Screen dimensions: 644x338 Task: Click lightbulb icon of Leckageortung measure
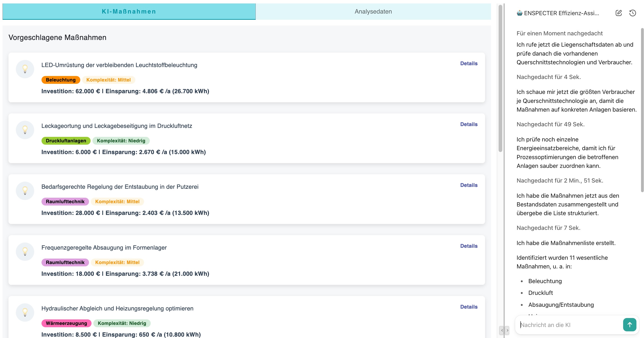(x=25, y=130)
